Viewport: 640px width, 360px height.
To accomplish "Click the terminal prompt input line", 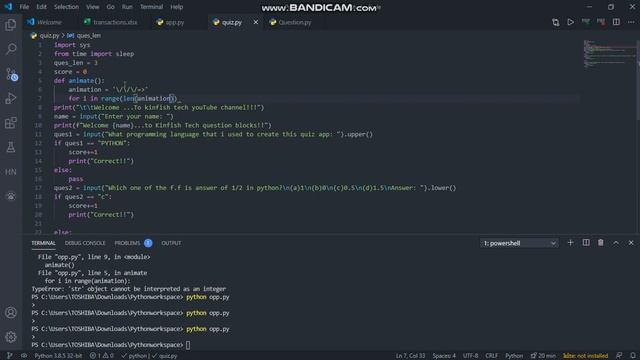I will click(111, 345).
